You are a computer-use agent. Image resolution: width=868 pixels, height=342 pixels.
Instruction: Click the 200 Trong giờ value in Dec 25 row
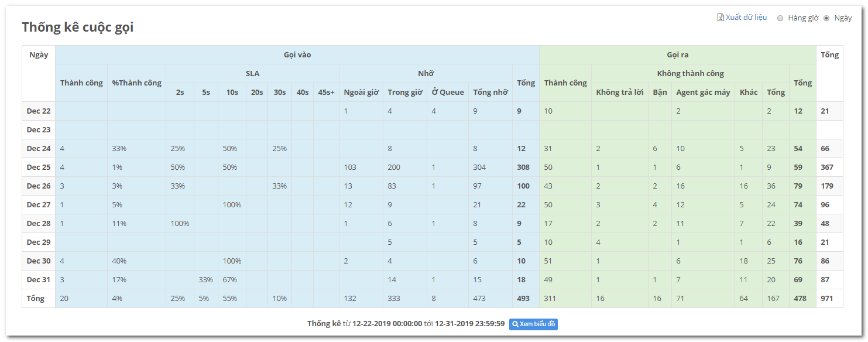pos(394,167)
